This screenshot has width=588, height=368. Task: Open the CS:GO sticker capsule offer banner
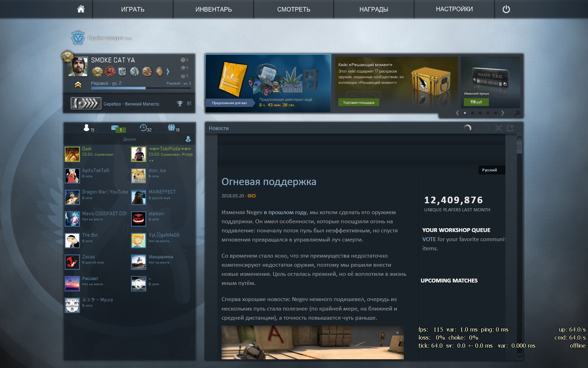click(x=268, y=83)
